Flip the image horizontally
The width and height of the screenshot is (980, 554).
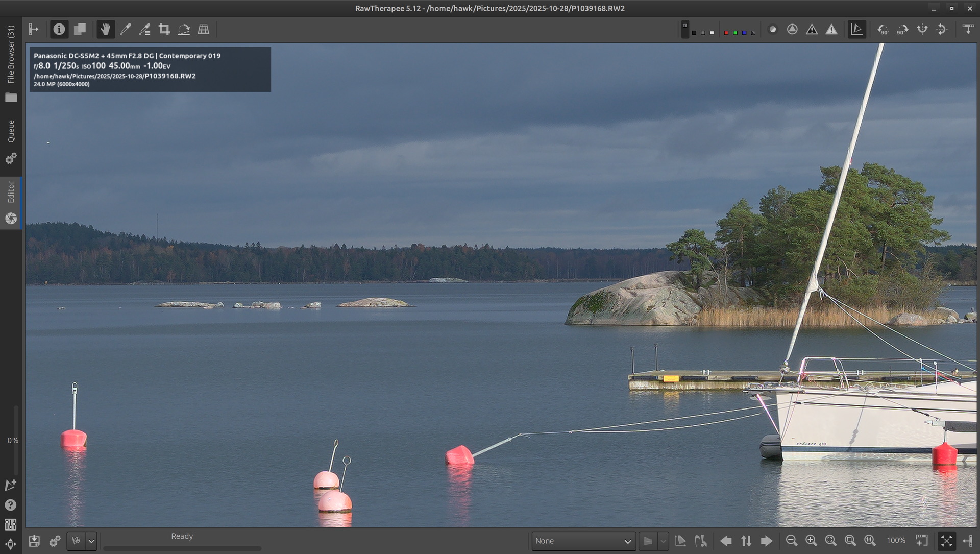pyautogui.click(x=922, y=29)
